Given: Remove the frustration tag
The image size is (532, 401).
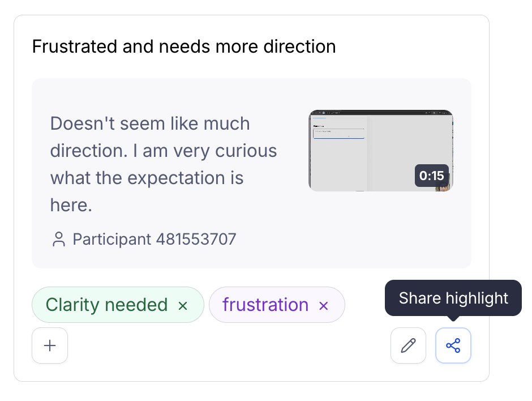Looking at the screenshot, I should point(324,306).
